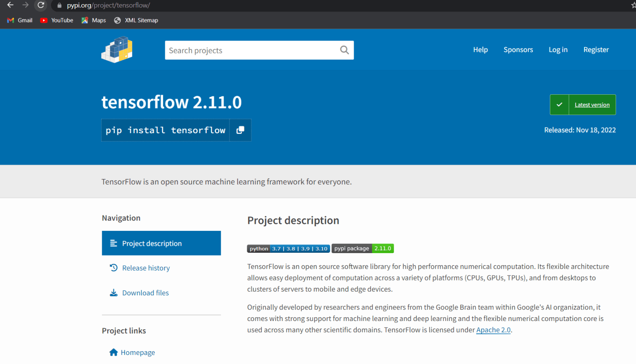This screenshot has width=636, height=364.
Task: Copy the pip install command
Action: [x=240, y=130]
